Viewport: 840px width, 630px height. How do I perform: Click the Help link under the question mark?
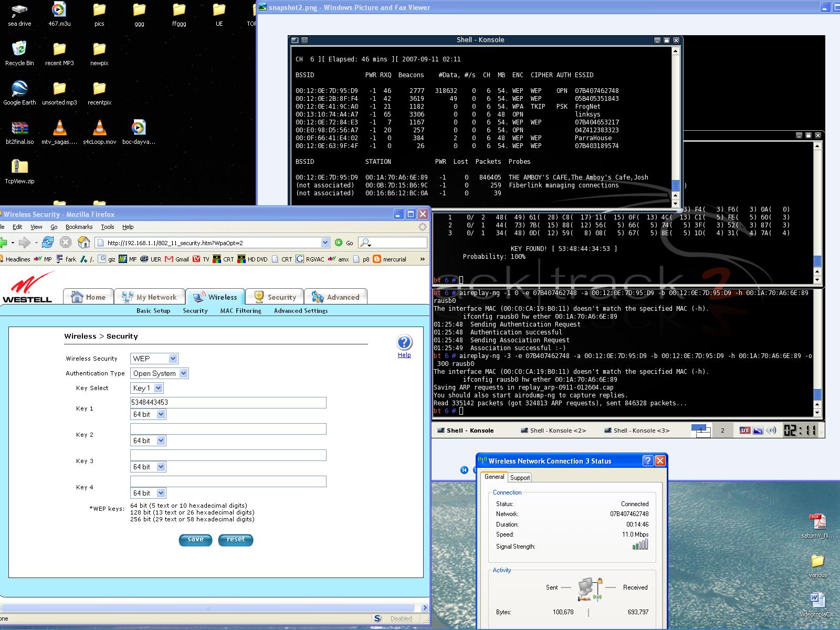click(404, 355)
